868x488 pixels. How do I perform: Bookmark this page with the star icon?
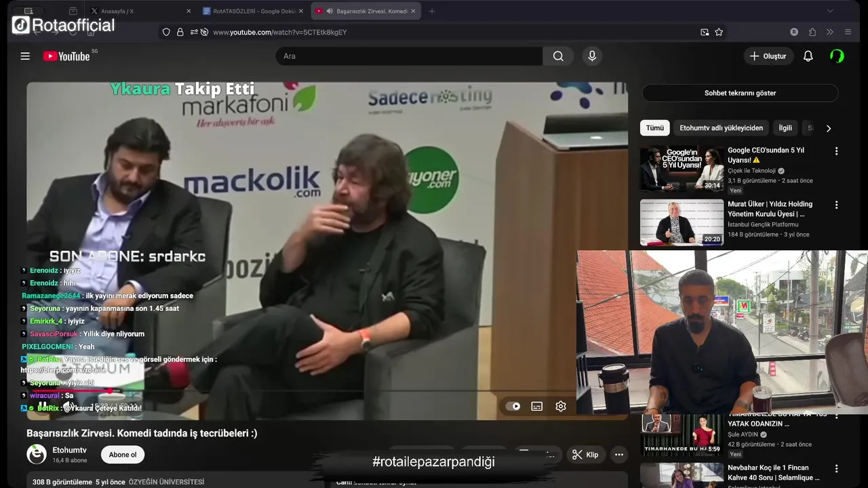(x=719, y=32)
